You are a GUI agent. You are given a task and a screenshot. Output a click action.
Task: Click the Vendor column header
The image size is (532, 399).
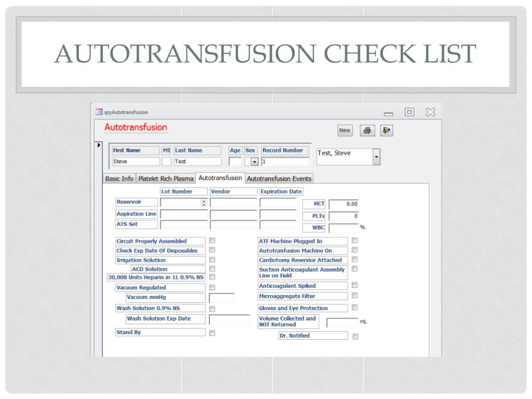233,192
